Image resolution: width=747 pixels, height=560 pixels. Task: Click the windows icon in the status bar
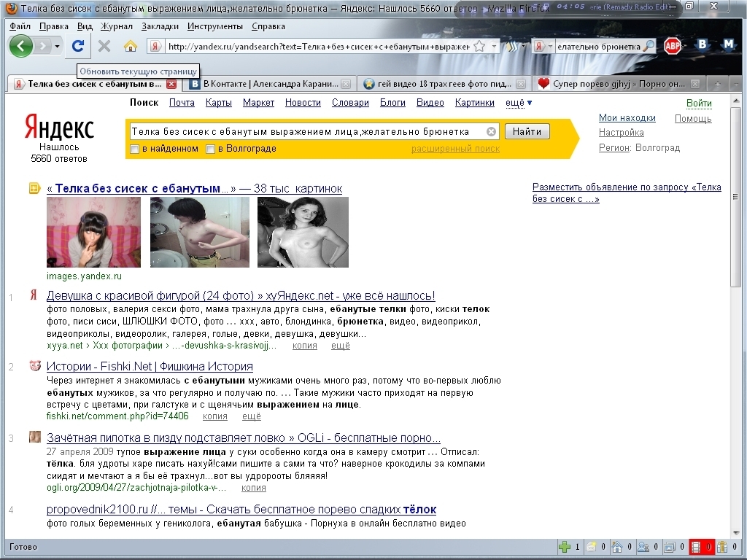pos(670,547)
